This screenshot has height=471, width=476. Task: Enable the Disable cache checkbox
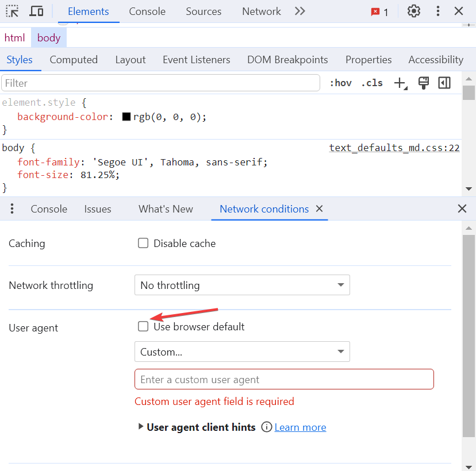[x=143, y=243]
